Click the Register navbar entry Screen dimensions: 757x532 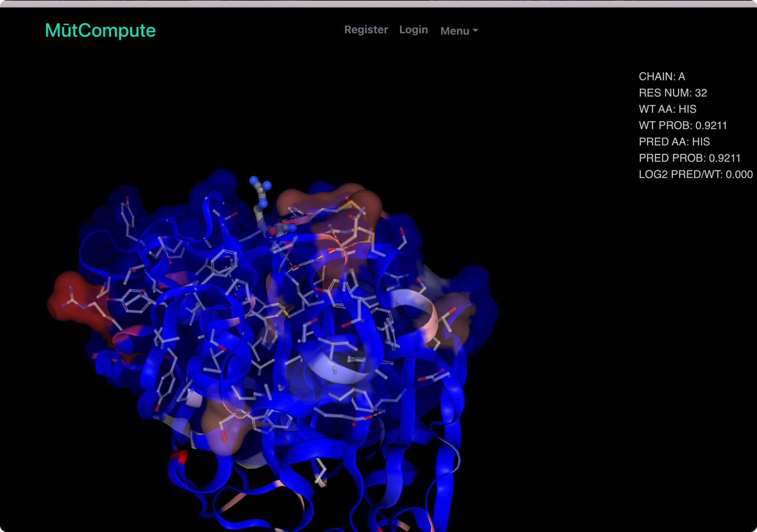[x=366, y=29]
